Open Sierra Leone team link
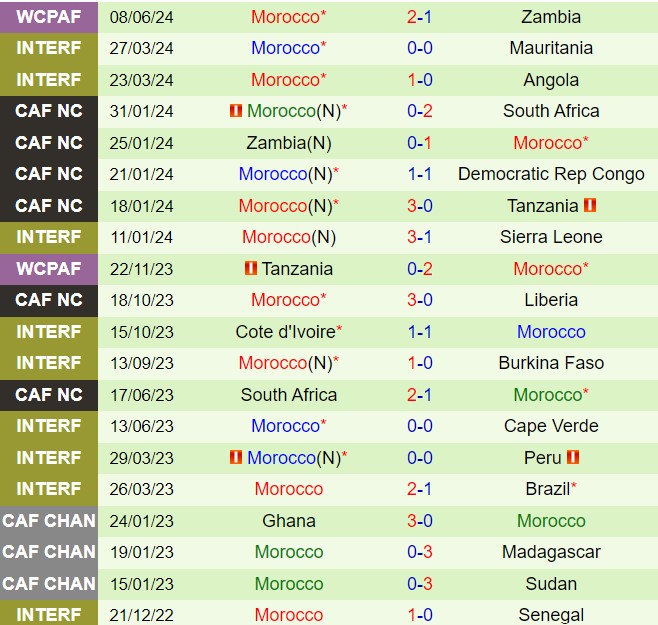Image resolution: width=658 pixels, height=625 pixels. pyautogui.click(x=551, y=237)
